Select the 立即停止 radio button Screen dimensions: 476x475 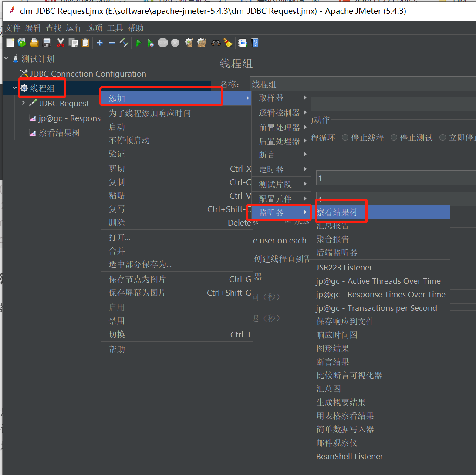click(442, 138)
